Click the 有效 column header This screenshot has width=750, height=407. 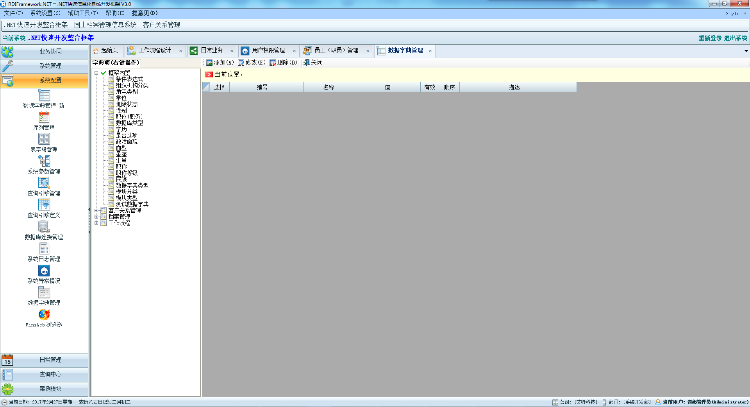click(430, 87)
